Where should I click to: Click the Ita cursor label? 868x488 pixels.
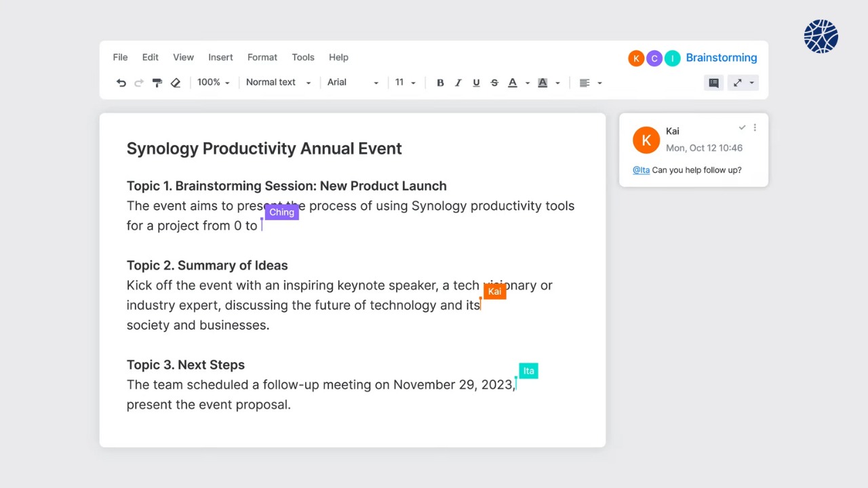528,371
